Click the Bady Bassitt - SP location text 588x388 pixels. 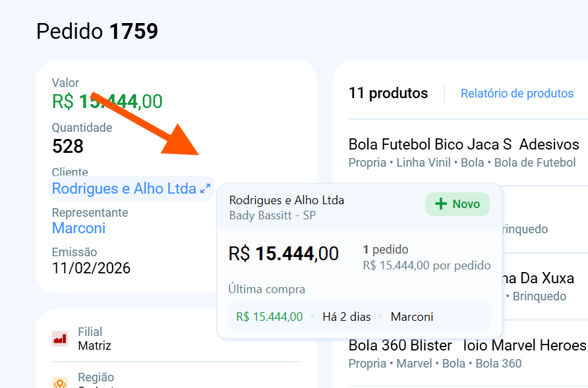[272, 215]
